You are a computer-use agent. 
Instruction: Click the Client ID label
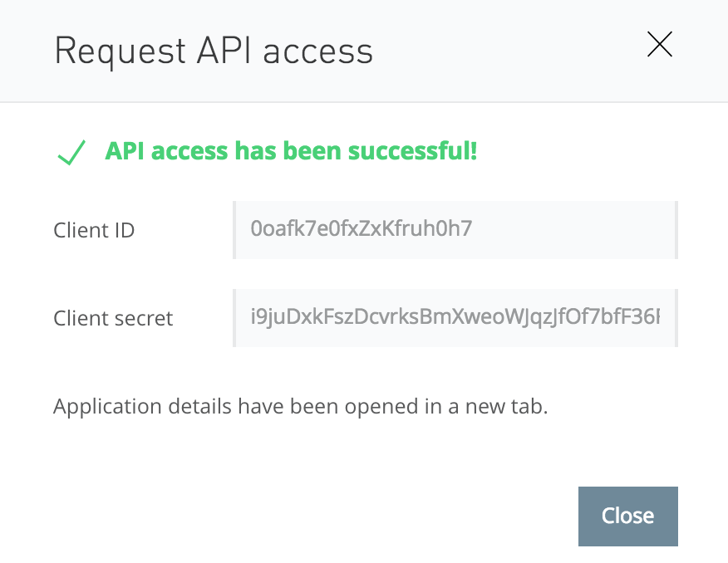point(94,230)
